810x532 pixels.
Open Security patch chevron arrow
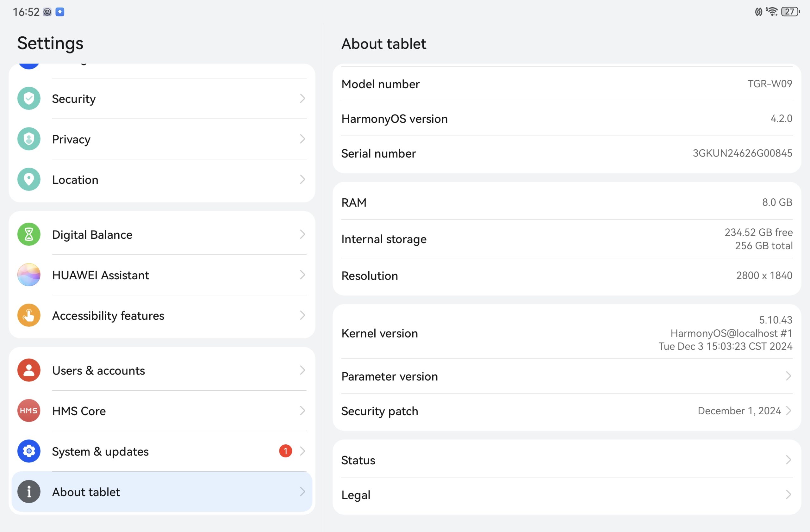(788, 411)
